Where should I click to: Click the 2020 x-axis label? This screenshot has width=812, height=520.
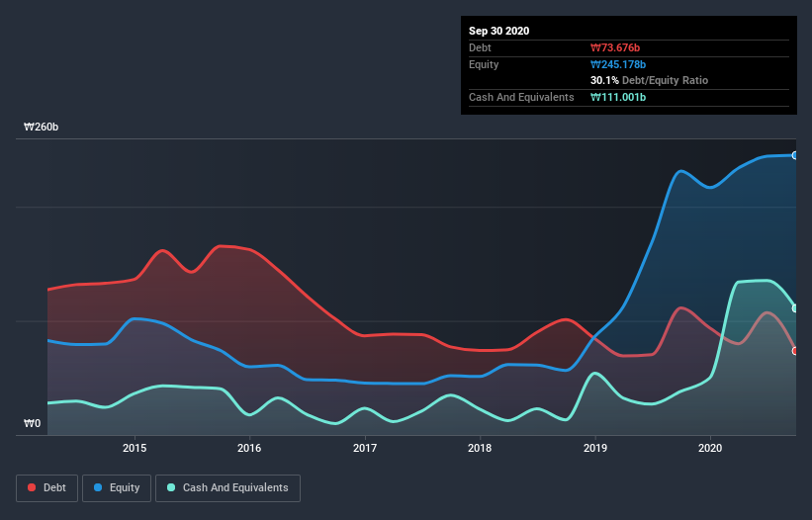(x=710, y=448)
